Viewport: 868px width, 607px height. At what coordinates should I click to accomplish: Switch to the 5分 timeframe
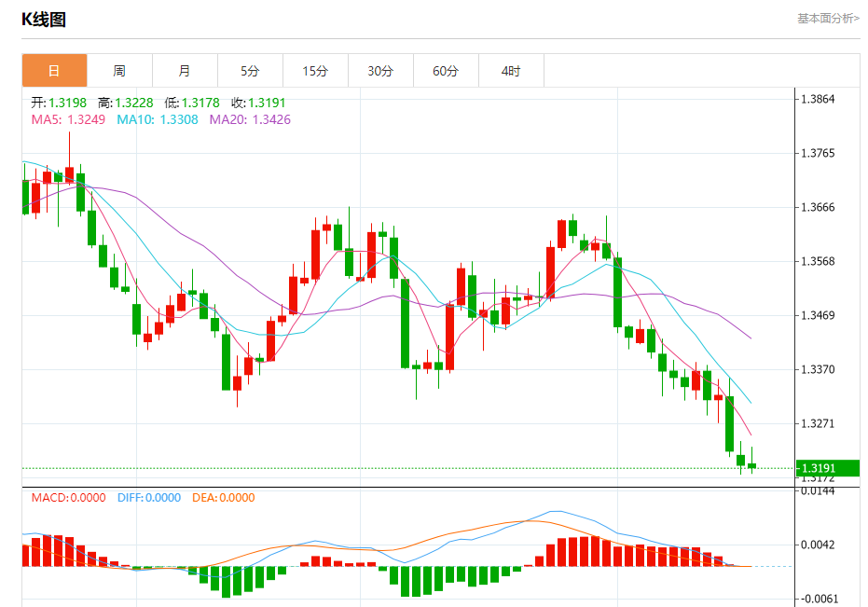click(x=250, y=71)
